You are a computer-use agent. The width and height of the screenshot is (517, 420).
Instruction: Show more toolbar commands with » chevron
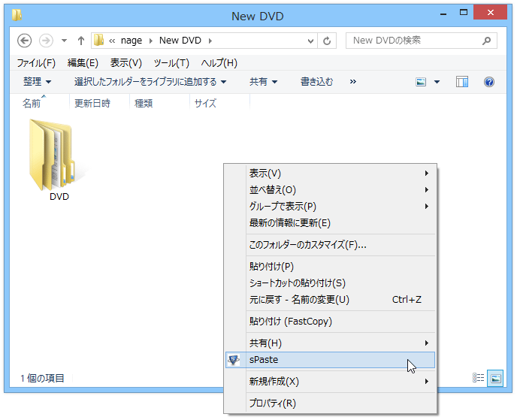click(x=352, y=81)
